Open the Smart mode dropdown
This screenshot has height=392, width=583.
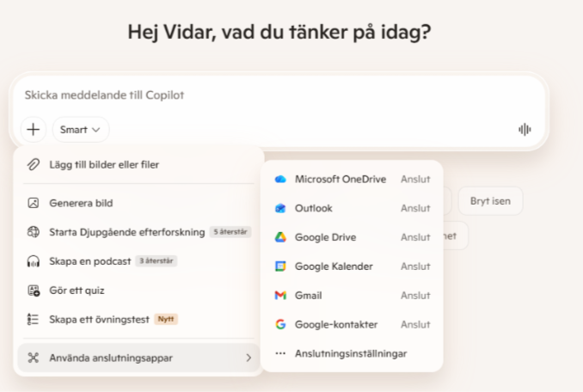pos(81,130)
